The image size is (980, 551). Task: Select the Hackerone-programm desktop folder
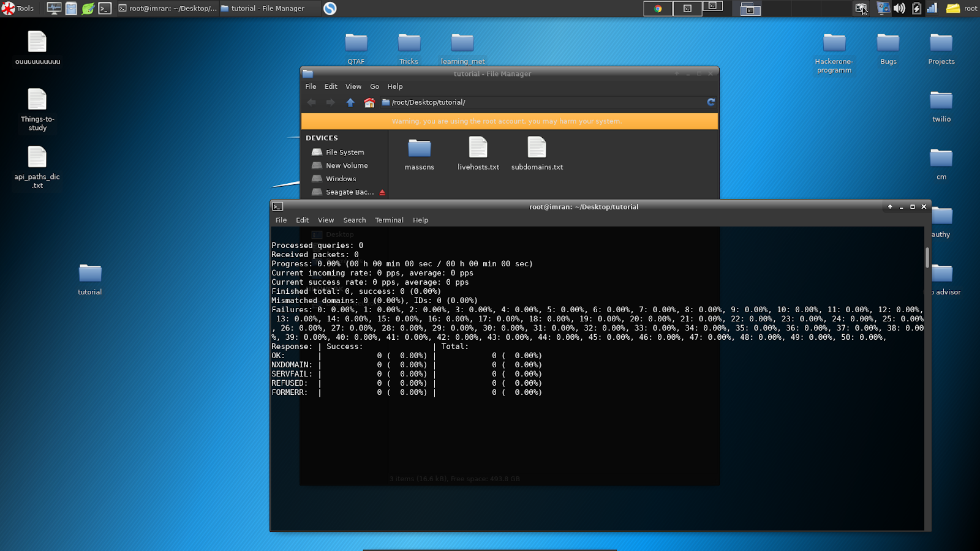click(834, 53)
